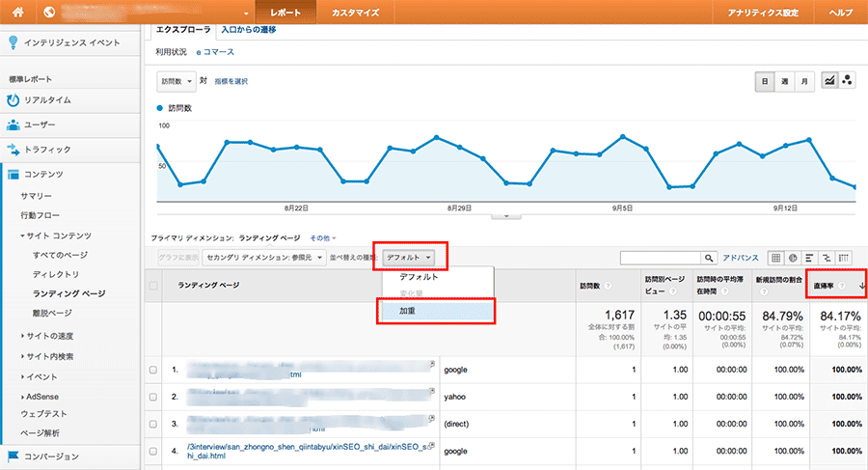This screenshot has width=868, height=470.
Task: Click the line chart view icon
Action: tap(828, 81)
